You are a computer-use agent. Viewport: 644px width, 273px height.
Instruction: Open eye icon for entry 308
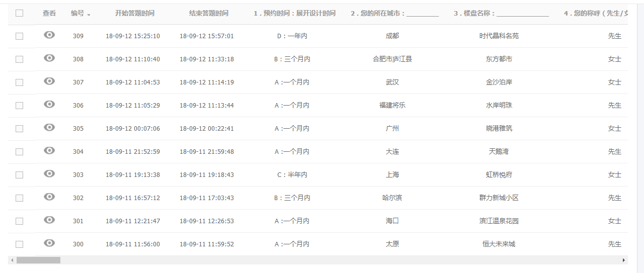point(49,58)
